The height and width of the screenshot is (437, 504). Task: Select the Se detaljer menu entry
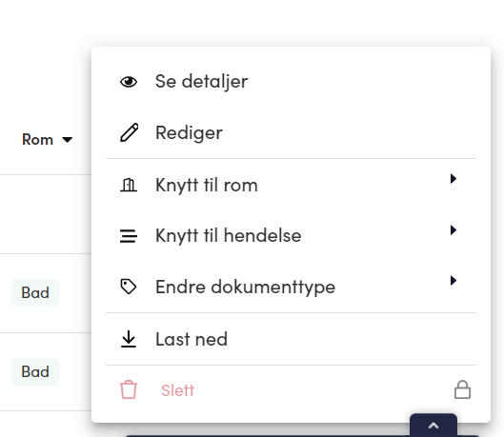tap(291, 82)
